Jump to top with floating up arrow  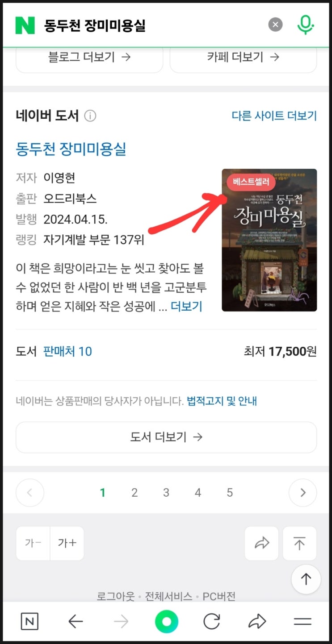pyautogui.click(x=306, y=579)
